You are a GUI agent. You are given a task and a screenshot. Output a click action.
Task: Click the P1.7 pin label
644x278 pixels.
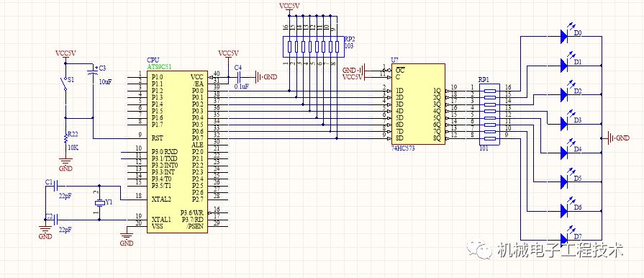[157, 124]
